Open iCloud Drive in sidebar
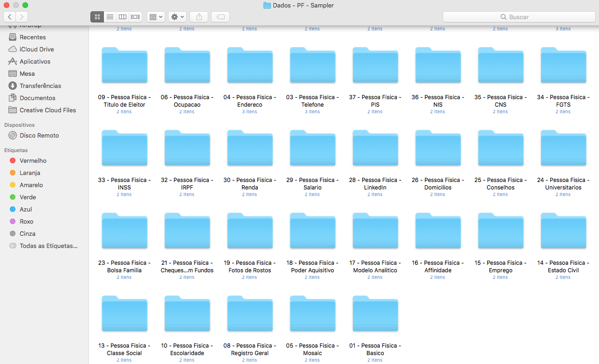This screenshot has height=364, width=599. click(x=37, y=49)
